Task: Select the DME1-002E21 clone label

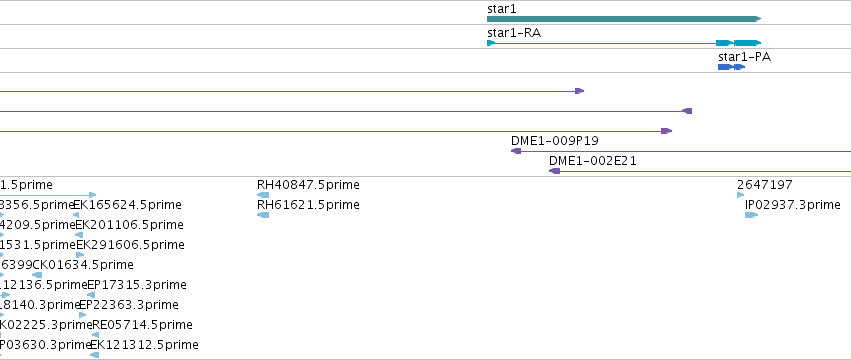Action: pos(593,161)
